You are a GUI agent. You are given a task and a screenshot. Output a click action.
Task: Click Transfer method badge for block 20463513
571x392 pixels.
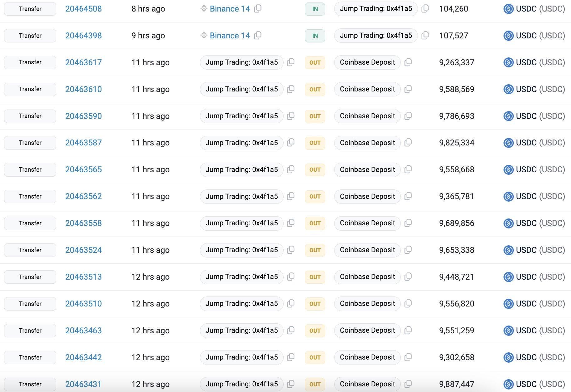(30, 277)
